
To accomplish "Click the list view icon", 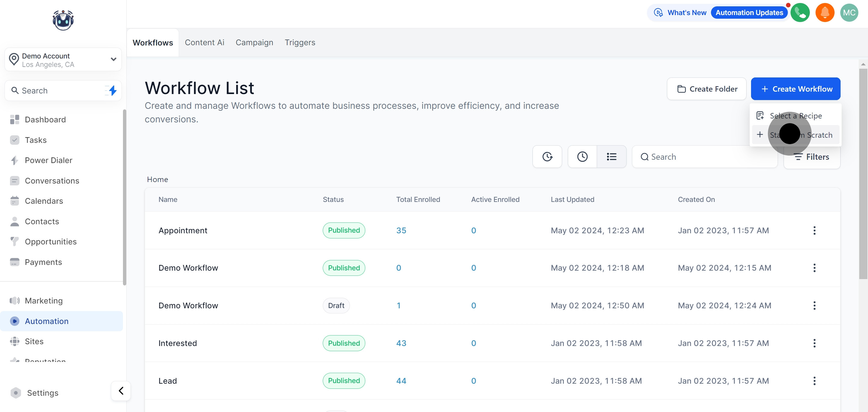I will tap(611, 157).
